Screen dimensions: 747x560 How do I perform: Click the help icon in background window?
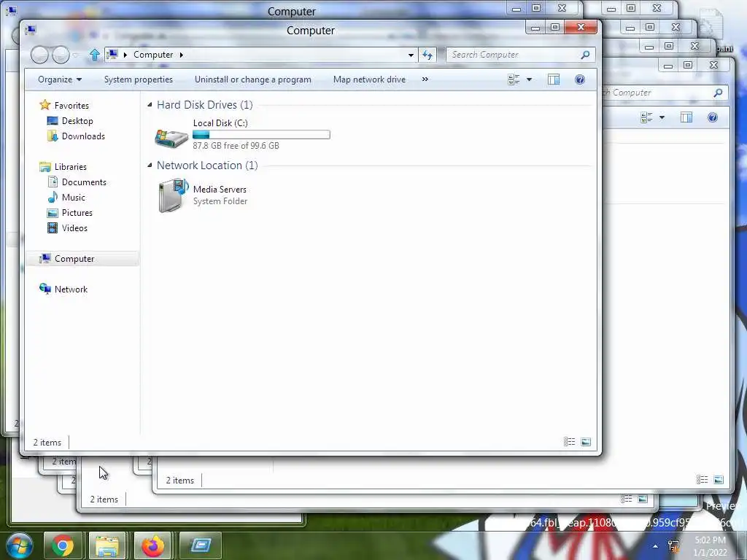(713, 117)
